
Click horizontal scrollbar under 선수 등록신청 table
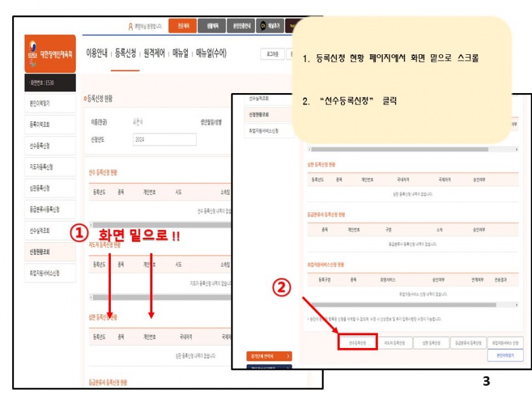pos(159,224)
